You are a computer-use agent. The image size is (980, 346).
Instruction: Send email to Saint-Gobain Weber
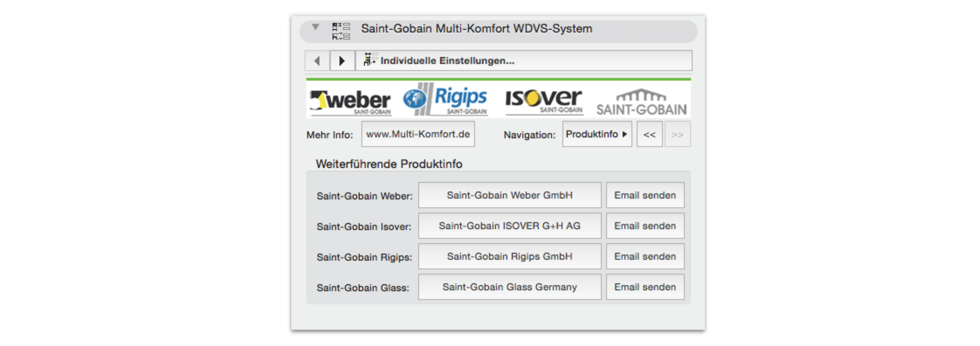(645, 195)
